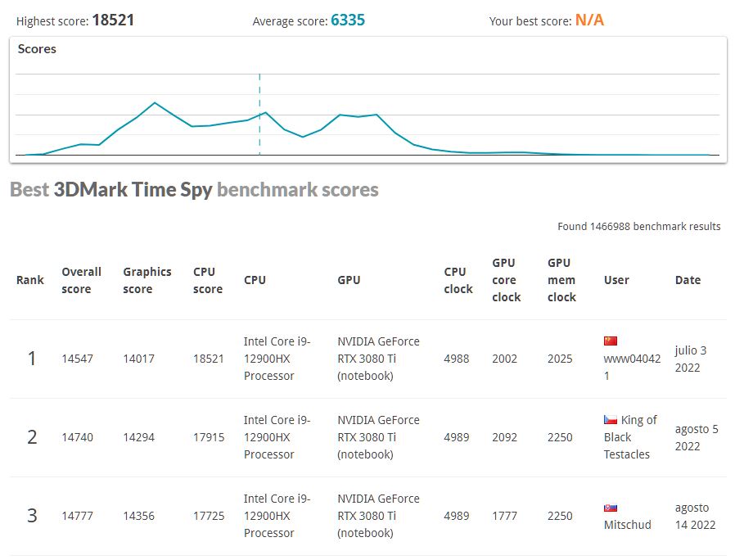
Task: Click CPU score 17725
Action: pos(209,516)
